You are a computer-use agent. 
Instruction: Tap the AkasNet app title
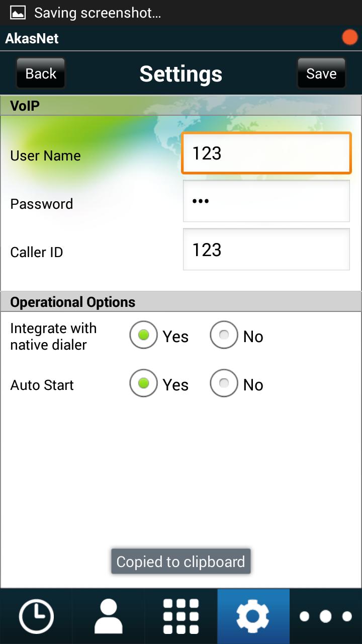(x=32, y=38)
